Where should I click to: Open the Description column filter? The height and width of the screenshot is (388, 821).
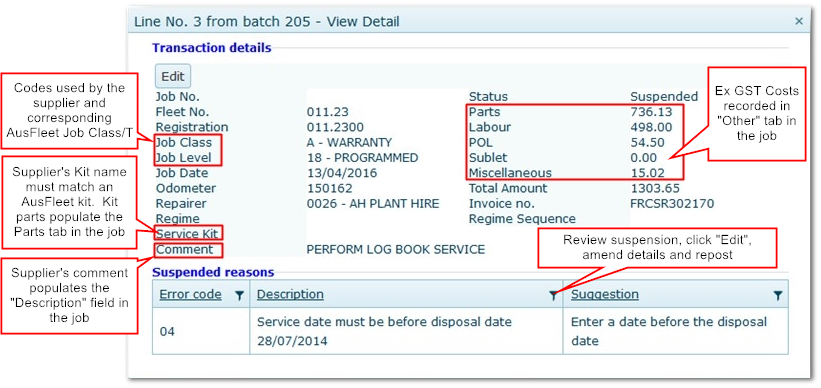pyautogui.click(x=553, y=296)
